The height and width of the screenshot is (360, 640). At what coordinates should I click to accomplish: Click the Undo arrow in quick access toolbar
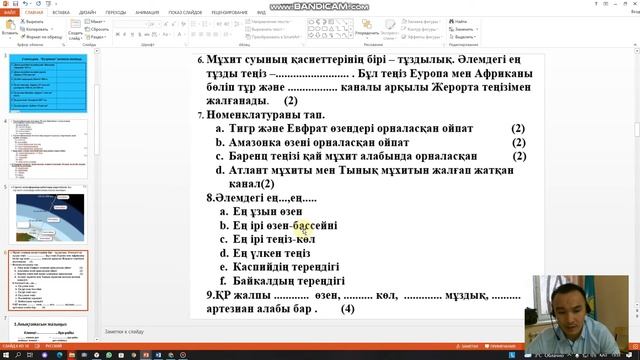coord(25,4)
